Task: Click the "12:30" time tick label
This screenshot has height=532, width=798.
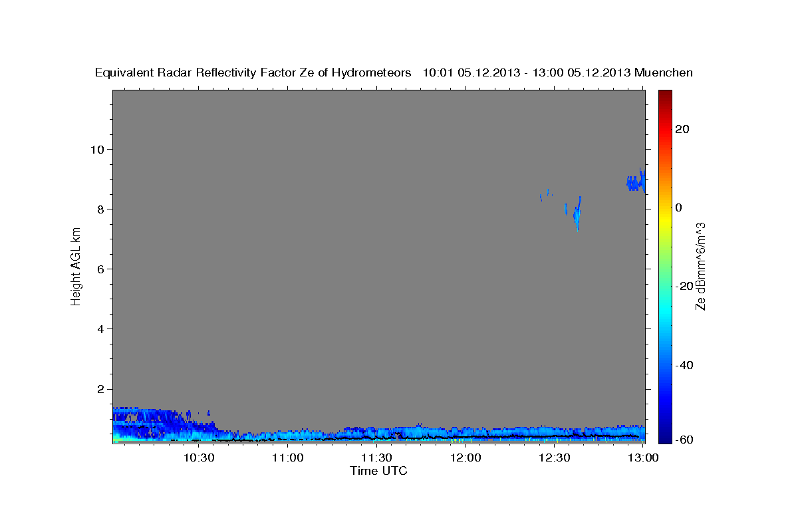Action: (x=555, y=458)
